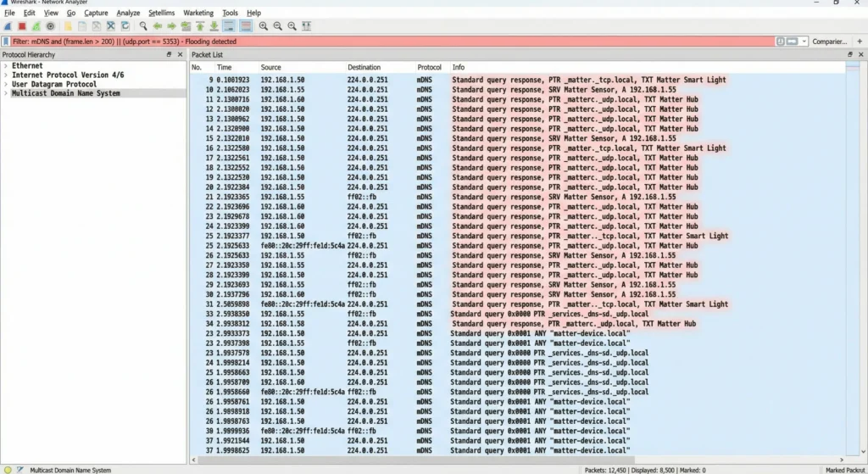Go to a specific packet
The width and height of the screenshot is (868, 474).
click(x=186, y=26)
